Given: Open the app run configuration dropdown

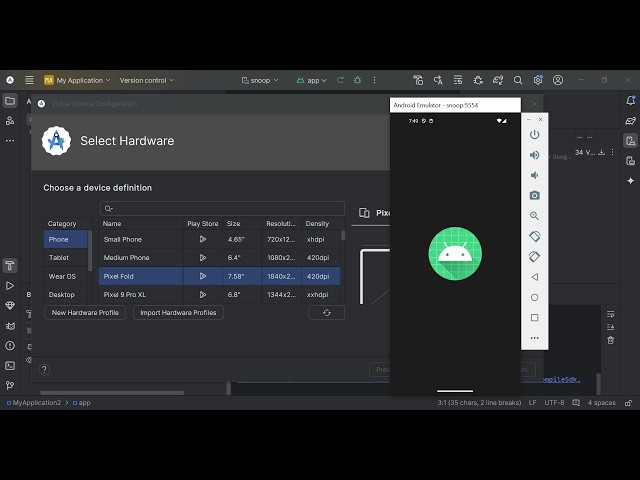Looking at the screenshot, I should click(x=312, y=80).
